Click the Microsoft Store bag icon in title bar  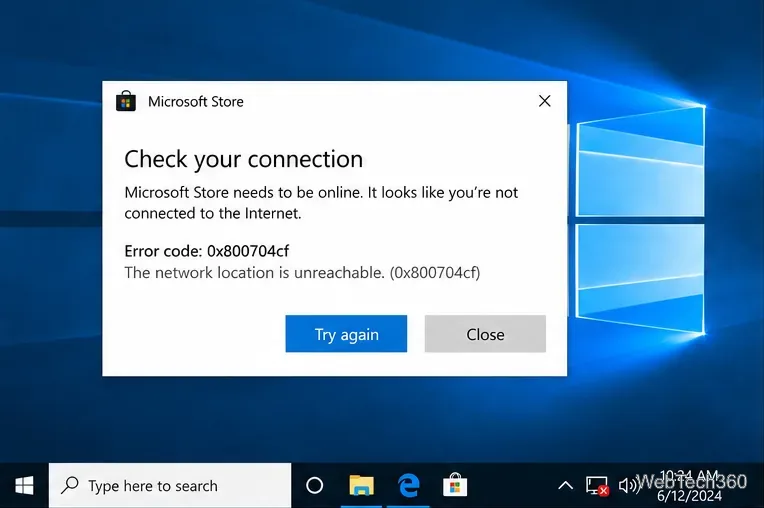[126, 101]
